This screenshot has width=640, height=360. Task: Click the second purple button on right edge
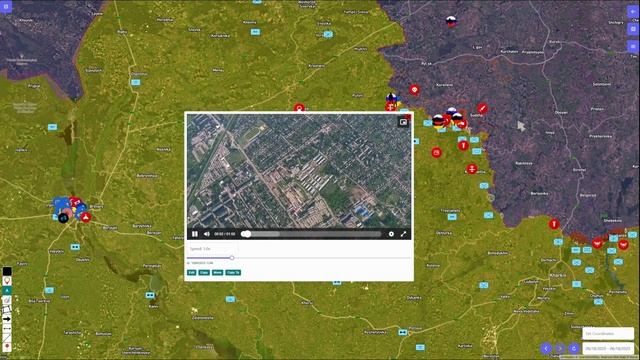(633, 29)
